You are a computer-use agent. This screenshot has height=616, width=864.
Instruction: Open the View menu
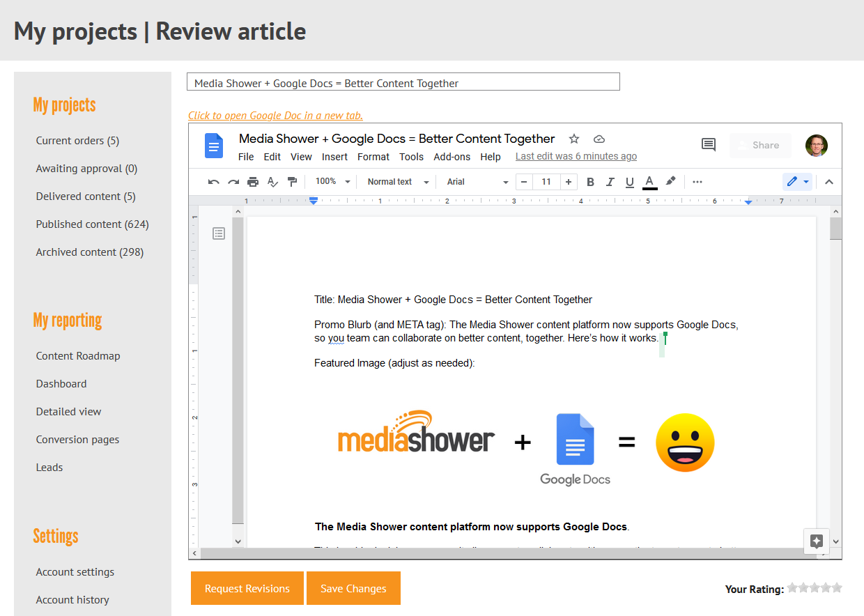[302, 157]
